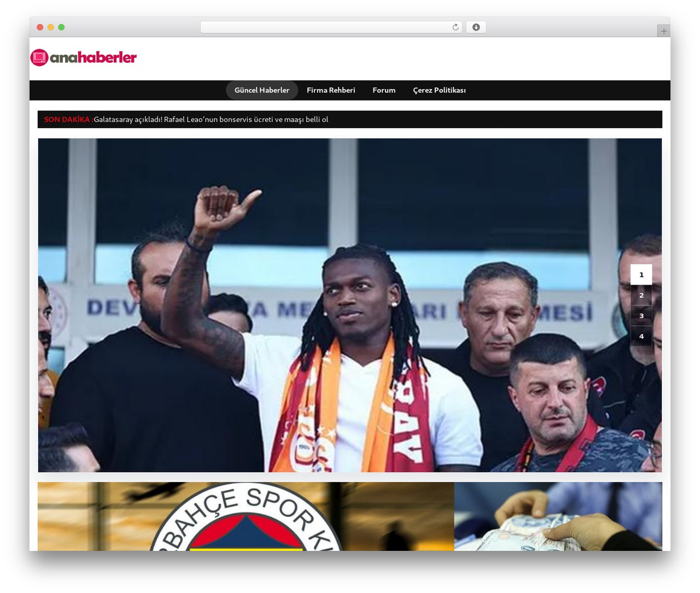Image resolution: width=700 pixels, height=593 pixels.
Task: Switch to slide 2 of slider
Action: tap(641, 295)
